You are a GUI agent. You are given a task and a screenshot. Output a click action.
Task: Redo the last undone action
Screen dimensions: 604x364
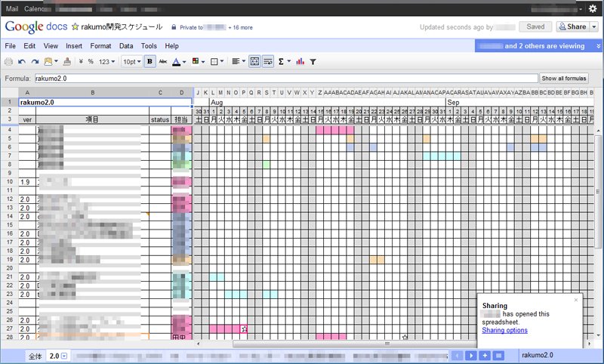35,62
